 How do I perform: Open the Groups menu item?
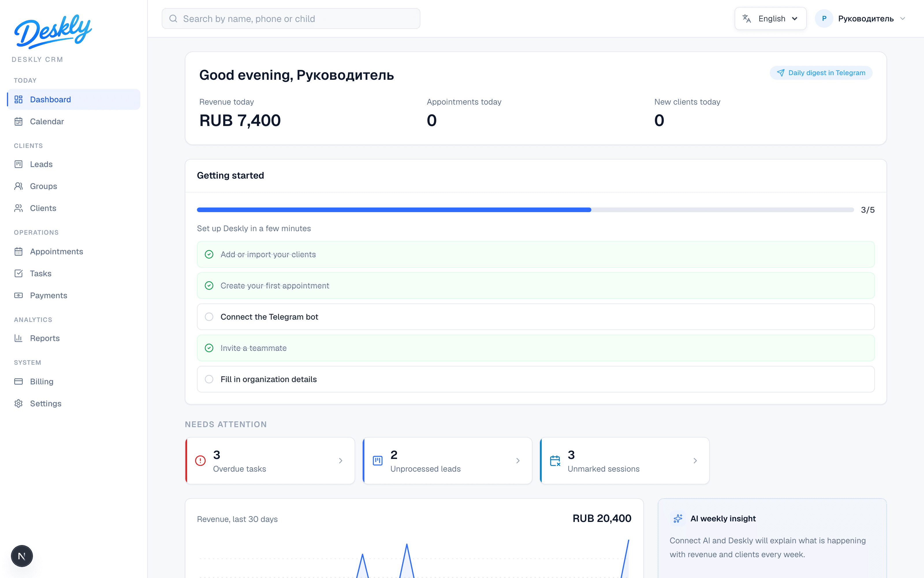74,186
